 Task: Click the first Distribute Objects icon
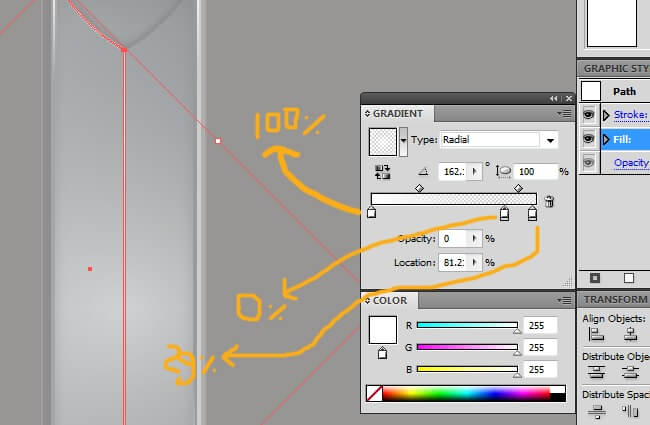click(x=596, y=372)
